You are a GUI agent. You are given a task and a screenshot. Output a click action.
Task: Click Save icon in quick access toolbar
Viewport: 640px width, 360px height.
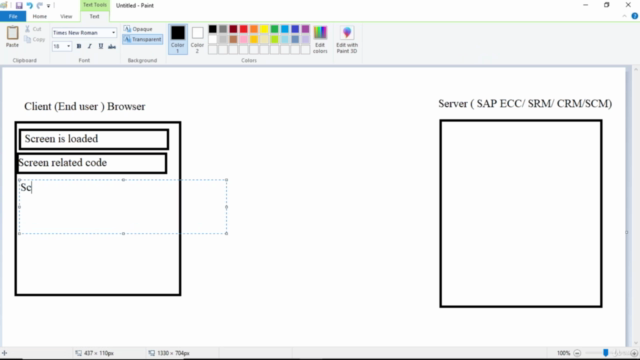tap(19, 5)
